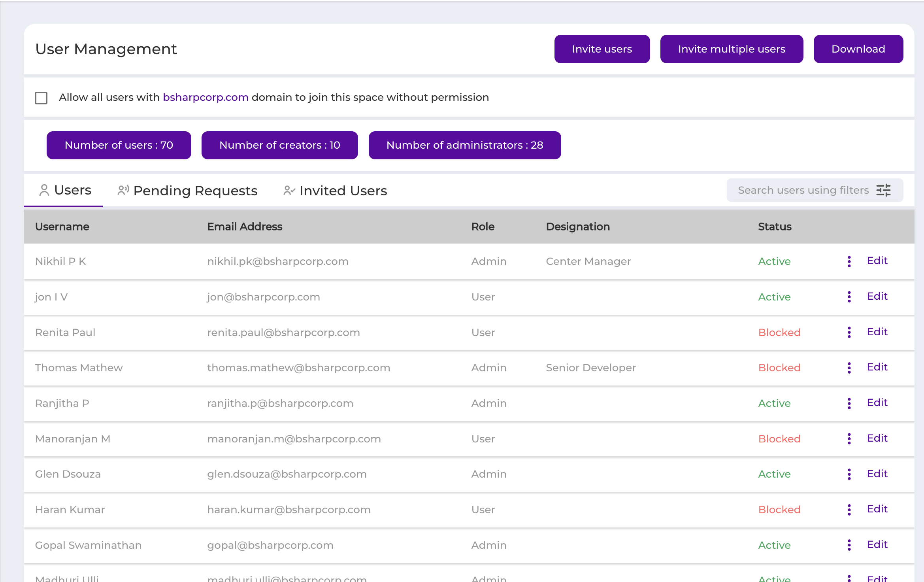Open three-dot menu for Haran Kumar
The image size is (924, 582).
tap(849, 509)
